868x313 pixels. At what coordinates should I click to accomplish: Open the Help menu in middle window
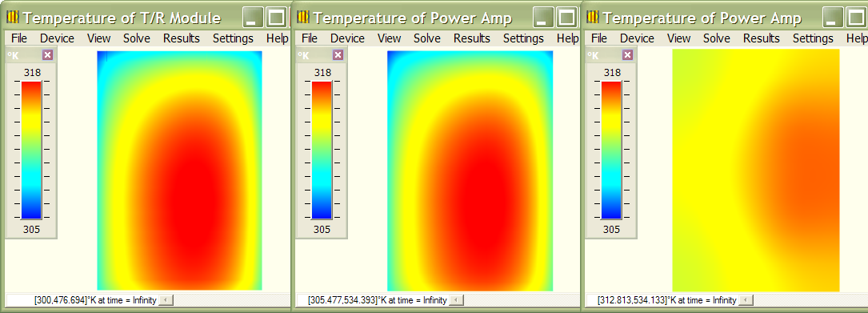[567, 38]
